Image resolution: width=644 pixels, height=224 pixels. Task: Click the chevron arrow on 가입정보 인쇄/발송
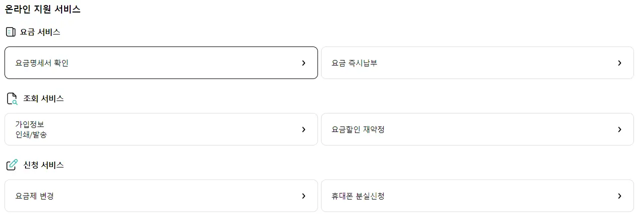point(303,129)
